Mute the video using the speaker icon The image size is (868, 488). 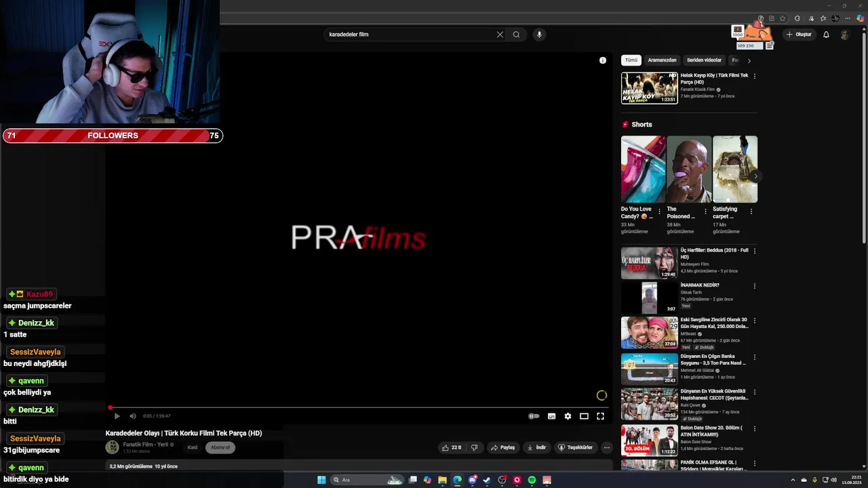point(132,416)
